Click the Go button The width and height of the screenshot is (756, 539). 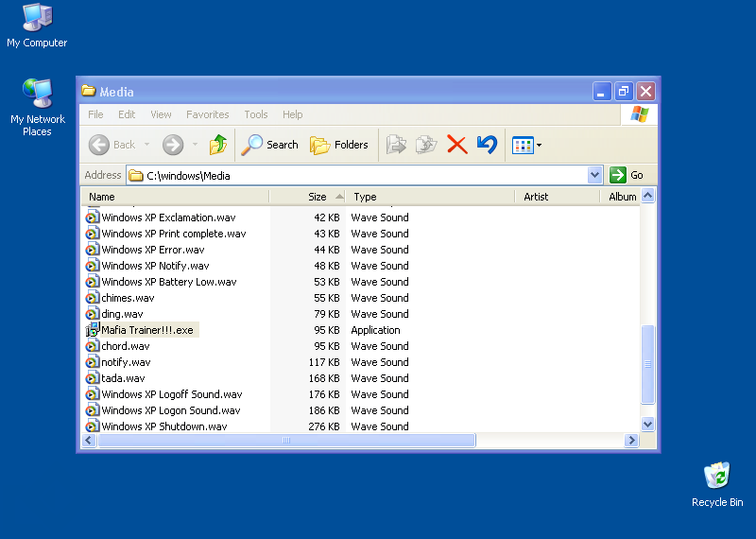(x=627, y=175)
